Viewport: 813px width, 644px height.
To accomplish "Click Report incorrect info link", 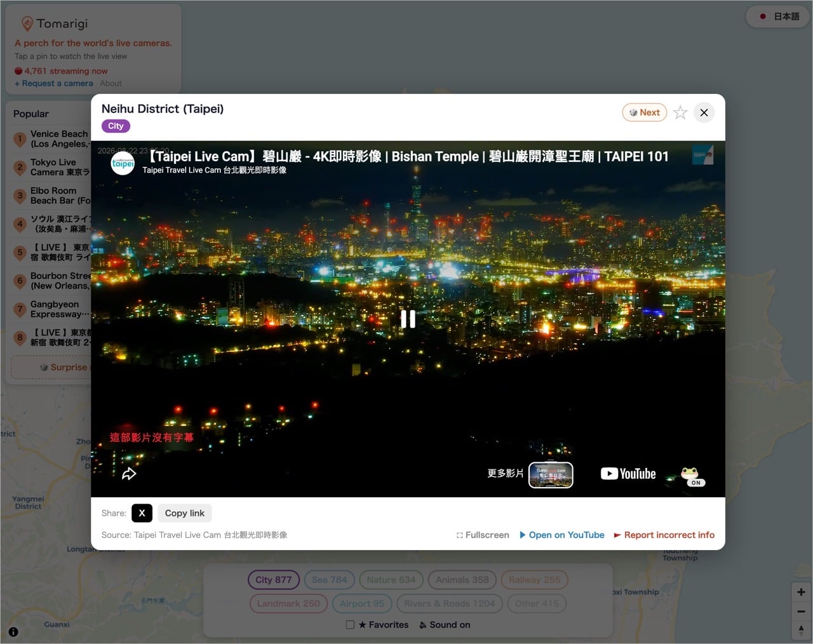I will pyautogui.click(x=664, y=535).
